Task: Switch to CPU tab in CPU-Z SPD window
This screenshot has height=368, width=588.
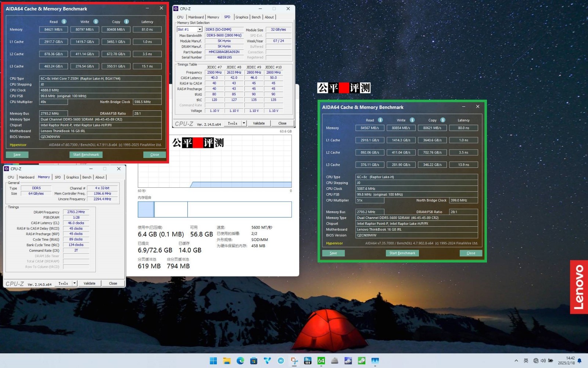Action: 180,17
